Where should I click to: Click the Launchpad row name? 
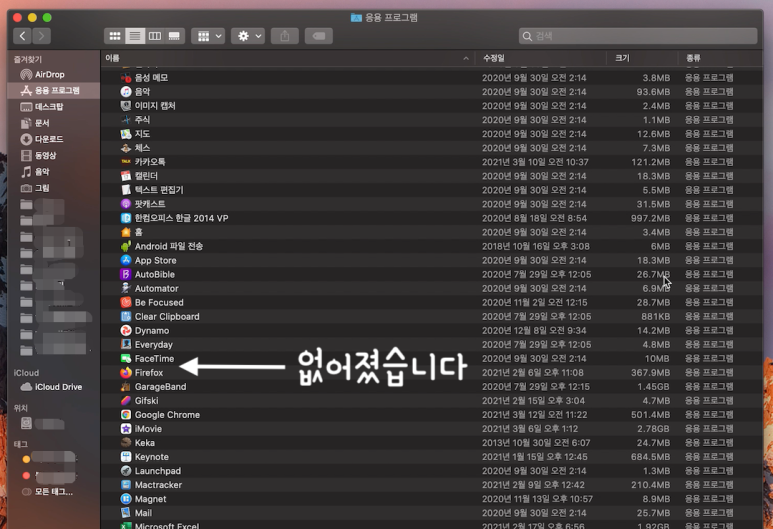tap(158, 471)
